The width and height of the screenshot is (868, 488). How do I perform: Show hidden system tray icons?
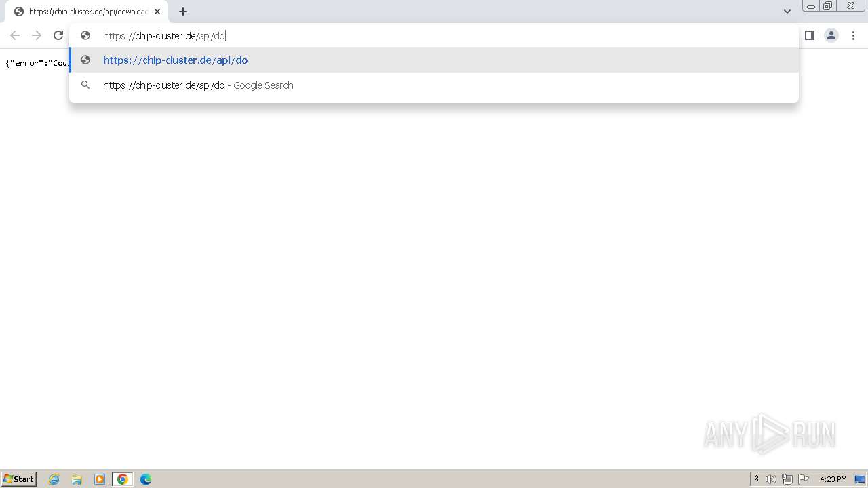756,479
